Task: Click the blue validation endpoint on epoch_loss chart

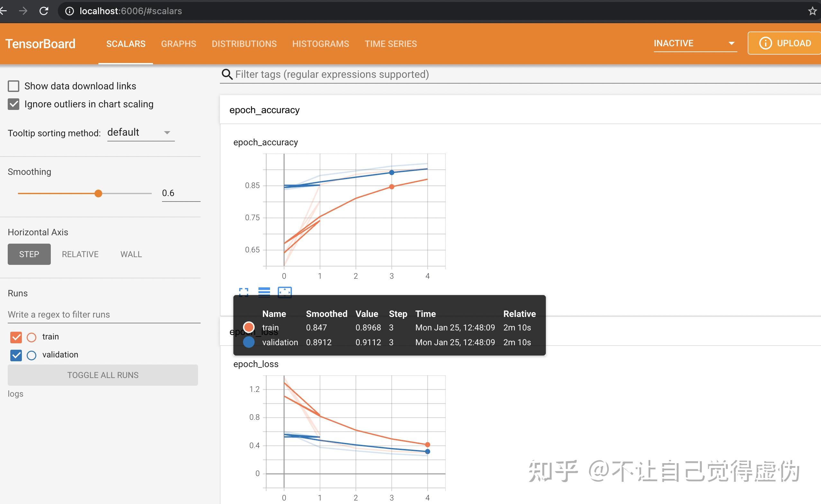Action: 428,452
